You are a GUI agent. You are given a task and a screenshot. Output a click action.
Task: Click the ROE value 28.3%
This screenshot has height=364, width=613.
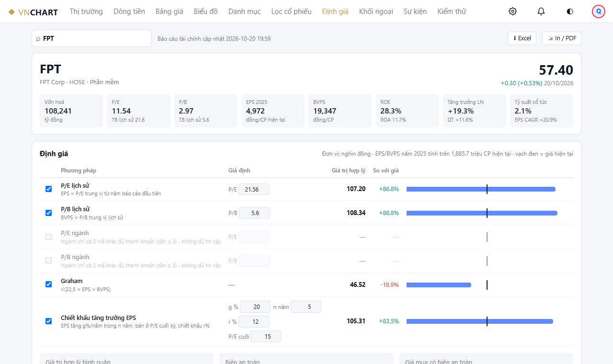click(x=391, y=111)
